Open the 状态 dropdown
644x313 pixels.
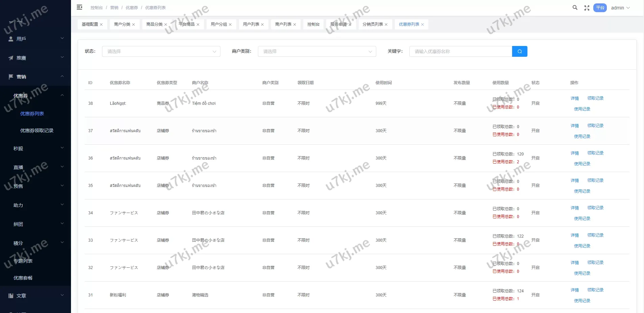[x=161, y=51]
